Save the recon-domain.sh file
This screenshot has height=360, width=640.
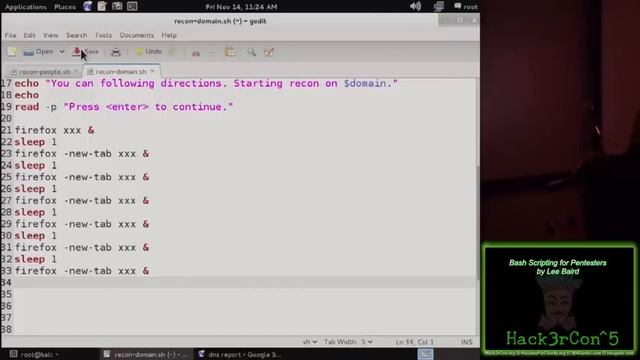point(85,52)
